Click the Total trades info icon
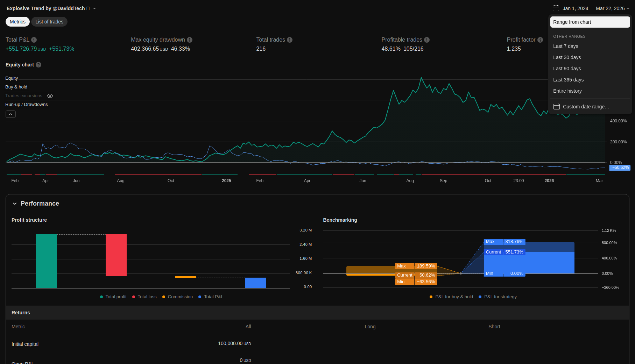The height and width of the screenshot is (364, 635). 290,40
